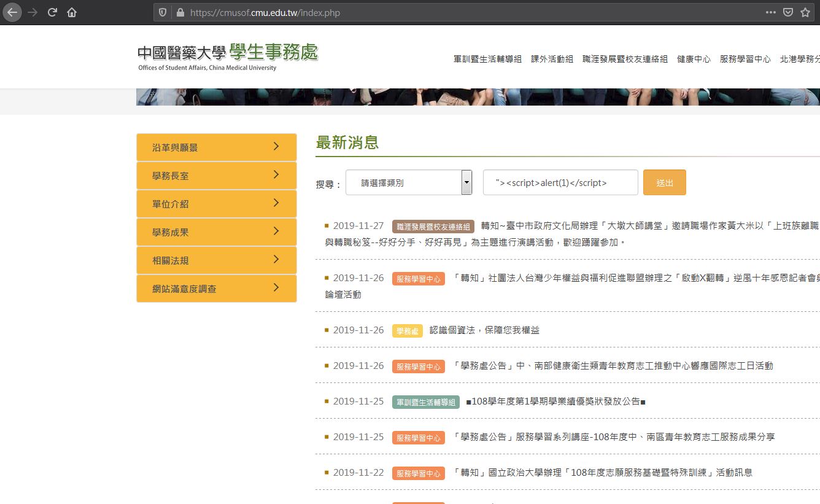The height and width of the screenshot is (504, 820).
Task: Click the yellow 學務處 category tag
Action: tap(408, 331)
